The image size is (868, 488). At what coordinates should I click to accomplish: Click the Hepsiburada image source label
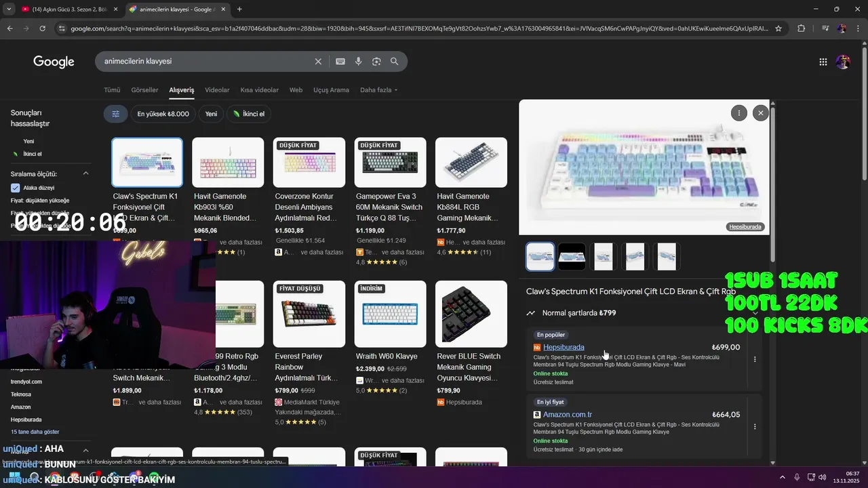(x=745, y=227)
